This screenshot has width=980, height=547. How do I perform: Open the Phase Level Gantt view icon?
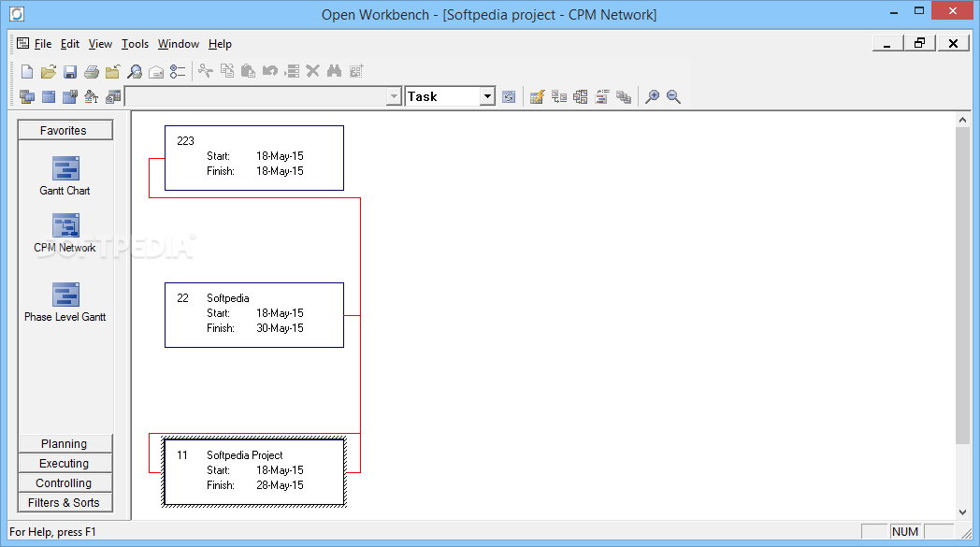[x=65, y=295]
